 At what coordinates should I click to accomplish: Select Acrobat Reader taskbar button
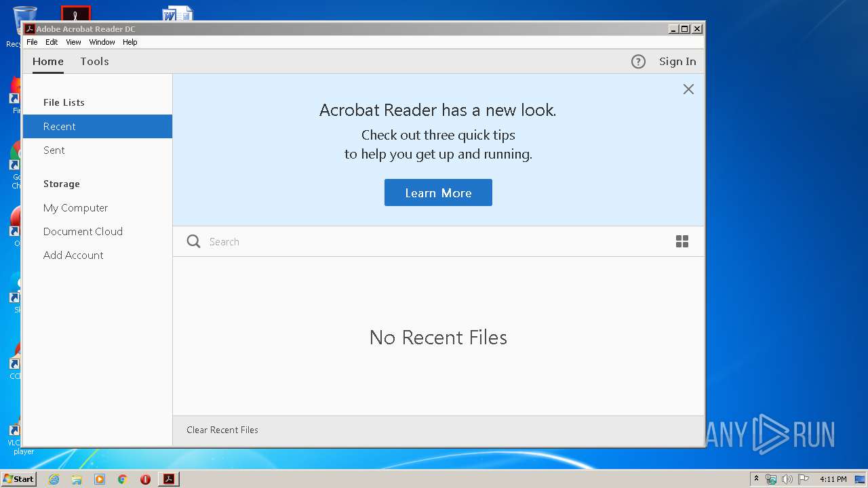(x=169, y=479)
